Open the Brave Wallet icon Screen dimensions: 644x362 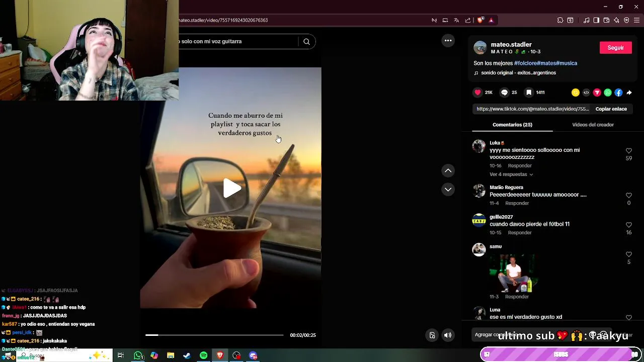(x=606, y=20)
